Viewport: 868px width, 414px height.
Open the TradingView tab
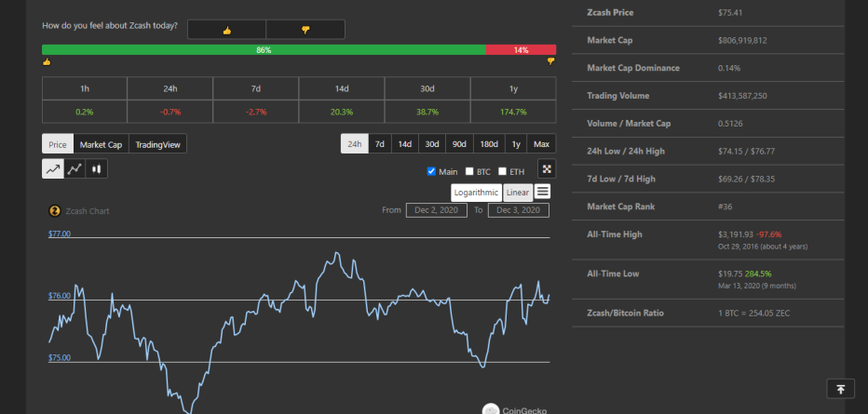[157, 144]
